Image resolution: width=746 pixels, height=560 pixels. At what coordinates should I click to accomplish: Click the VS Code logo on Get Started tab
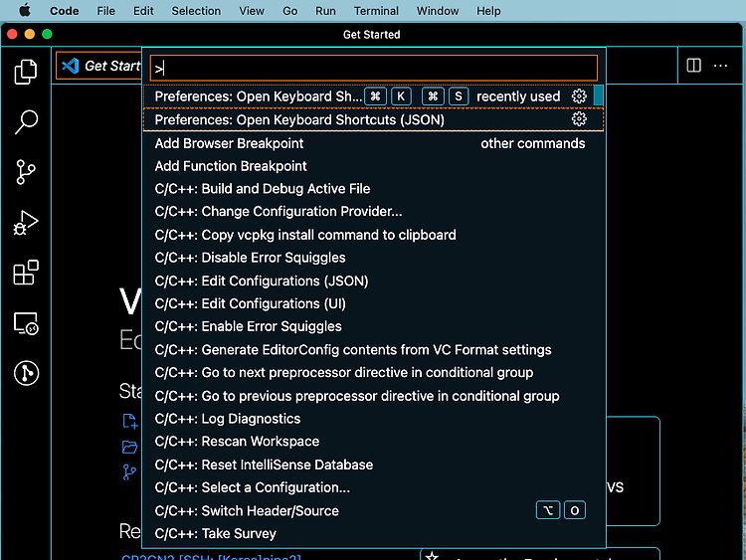tap(70, 66)
